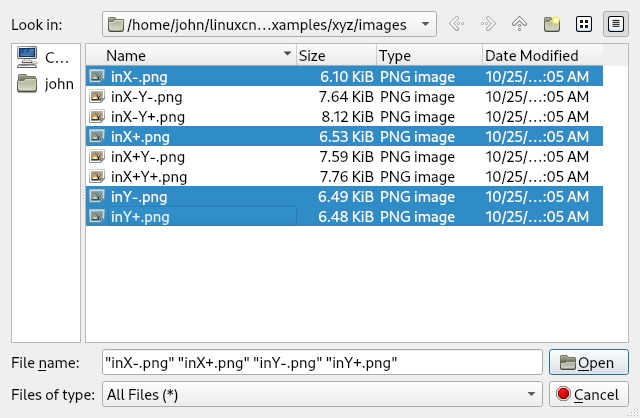Click the folder icon in Look in path

[116, 24]
